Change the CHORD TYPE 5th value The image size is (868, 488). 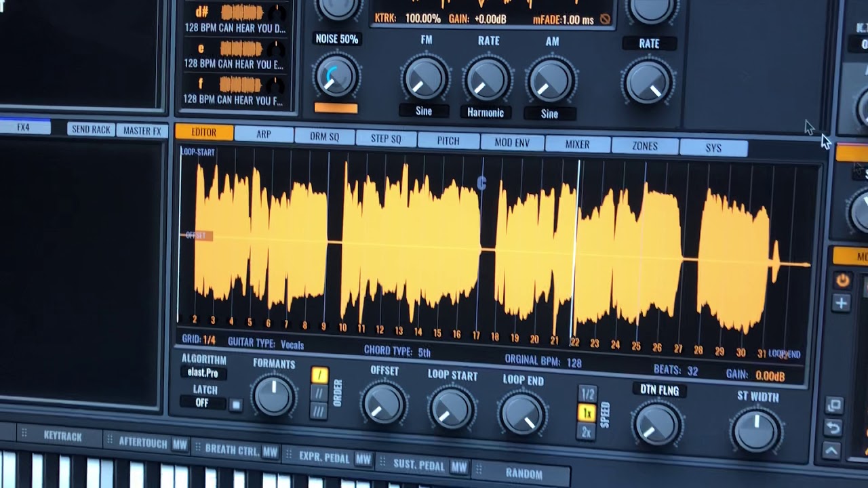(x=424, y=352)
